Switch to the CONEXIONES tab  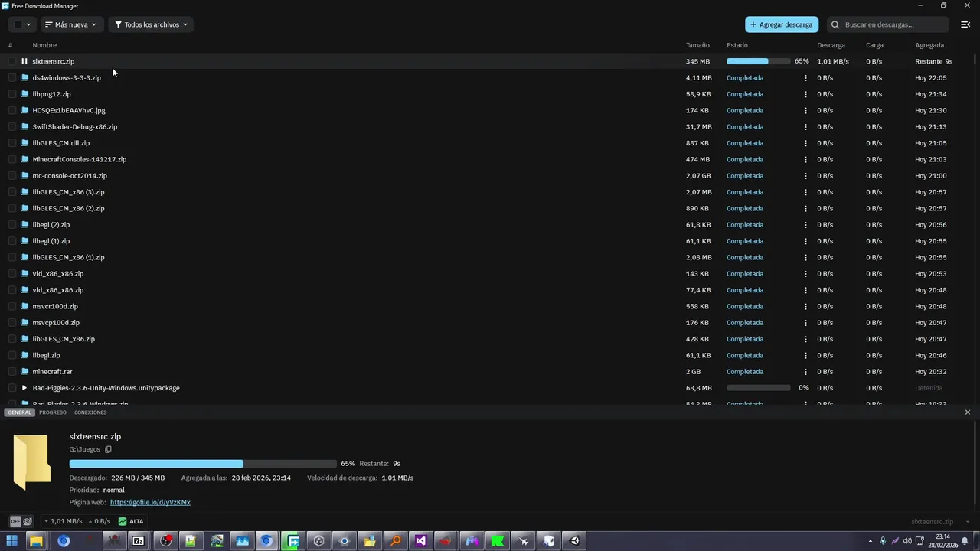tap(90, 412)
